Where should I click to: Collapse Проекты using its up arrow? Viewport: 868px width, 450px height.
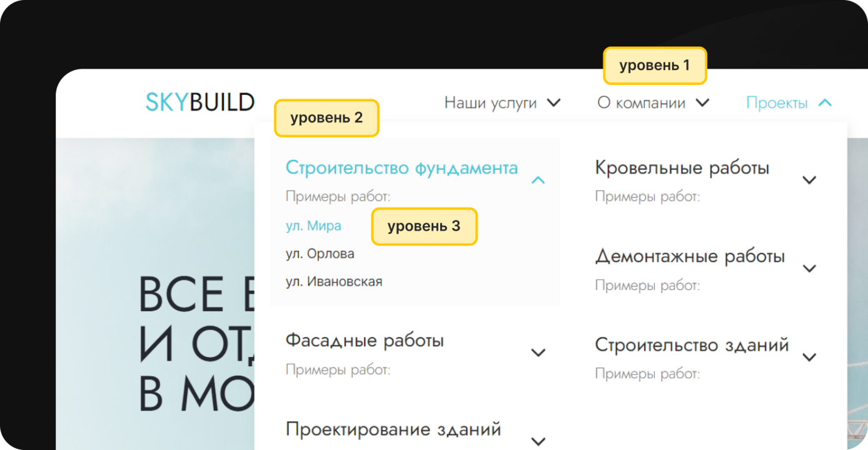click(825, 102)
